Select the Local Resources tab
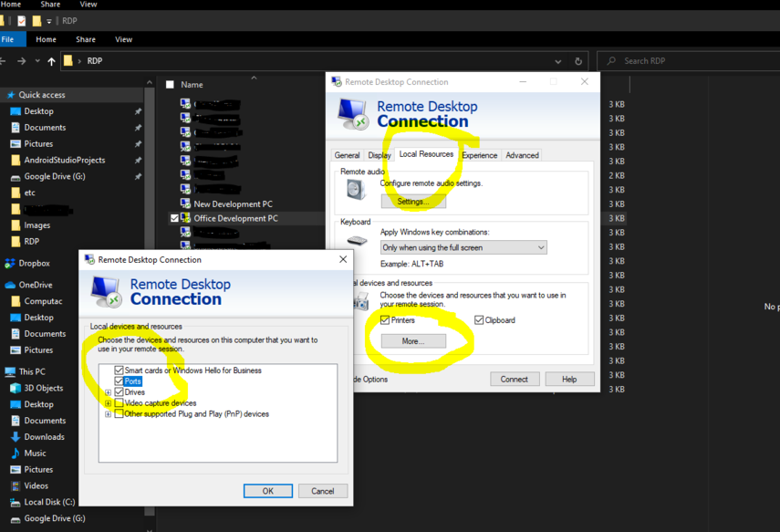This screenshot has width=780, height=532. [426, 154]
